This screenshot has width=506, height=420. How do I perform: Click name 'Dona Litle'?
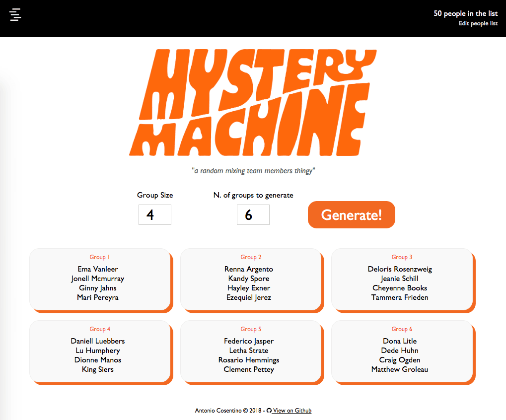click(x=400, y=341)
